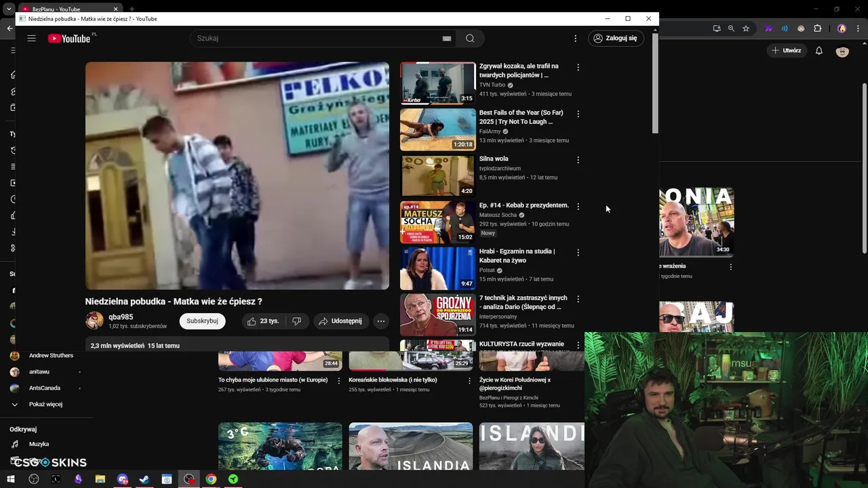Like the video (23 tys.)
The width and height of the screenshot is (868, 488).
point(263,321)
